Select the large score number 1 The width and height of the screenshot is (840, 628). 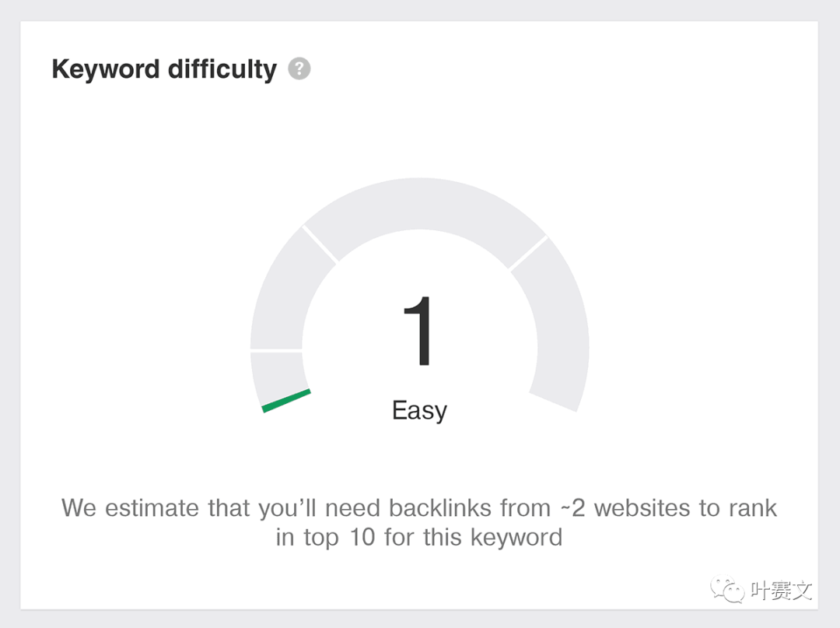tap(418, 332)
